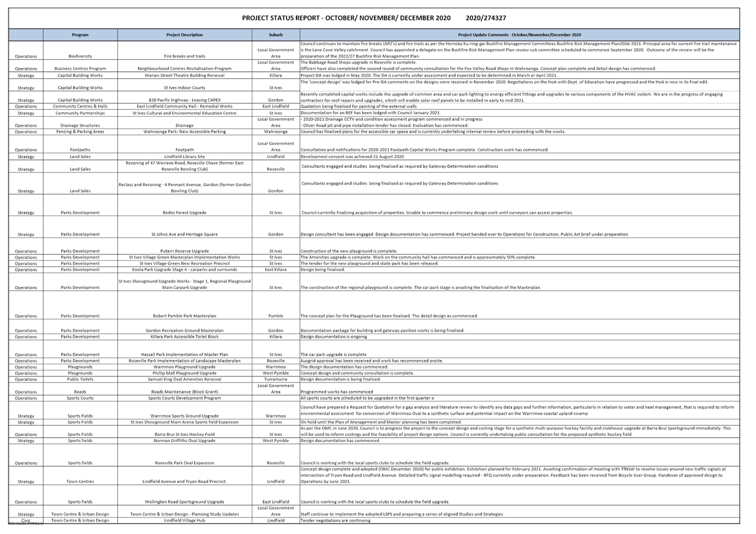
Task: Click the 'Community Centres & Halls' cell
Action: (80, 106)
